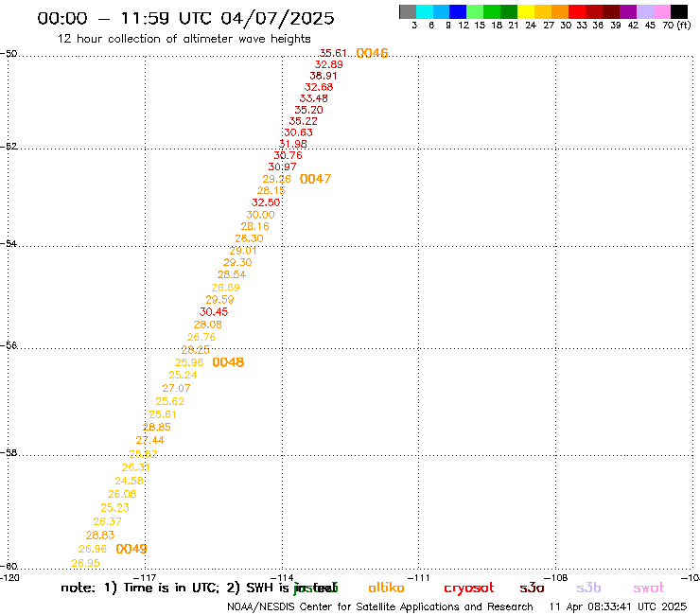
Task: Click the 's3a' satellite legend label
Action: [532, 588]
